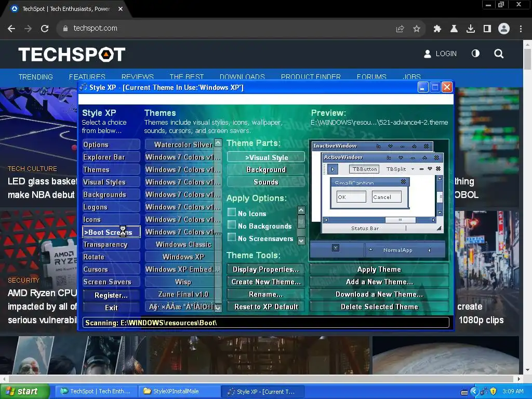Reload the TechSpot page
532x399 pixels.
pos(45,29)
